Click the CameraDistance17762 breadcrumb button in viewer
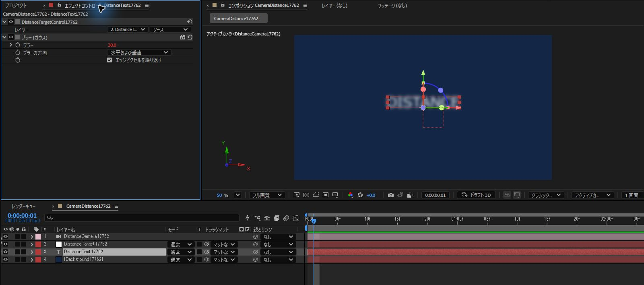 pos(238,19)
